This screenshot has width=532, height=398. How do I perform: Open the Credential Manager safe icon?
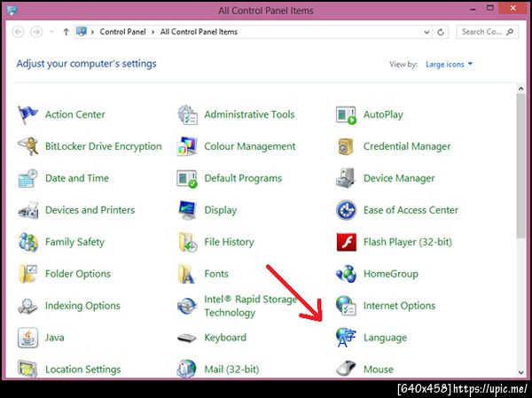(346, 146)
